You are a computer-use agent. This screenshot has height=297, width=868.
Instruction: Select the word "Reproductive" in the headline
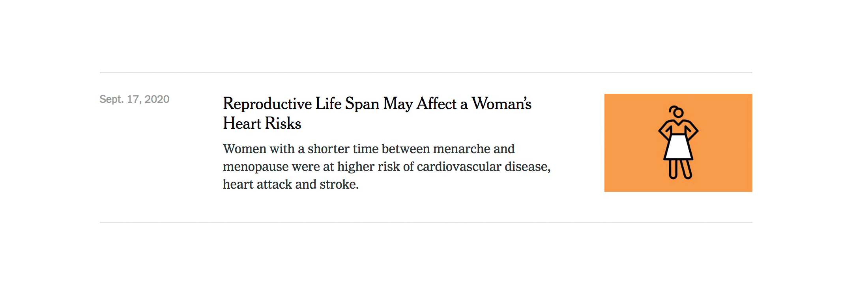267,104
